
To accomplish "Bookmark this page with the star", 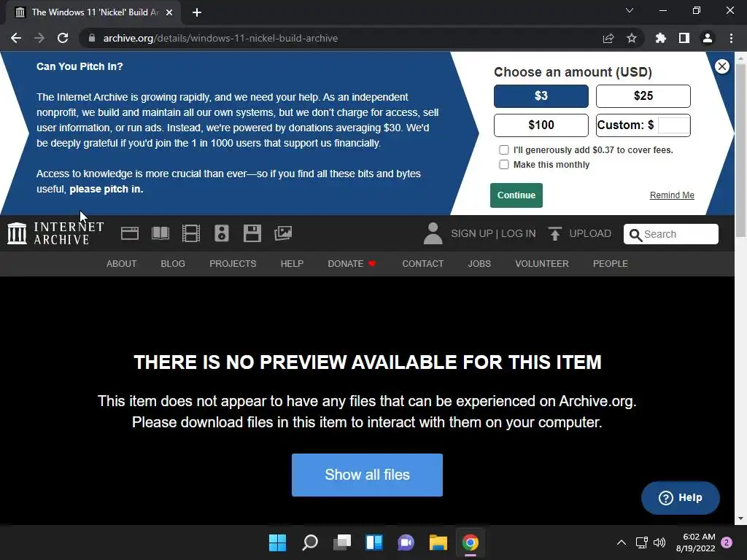I will [x=632, y=38].
